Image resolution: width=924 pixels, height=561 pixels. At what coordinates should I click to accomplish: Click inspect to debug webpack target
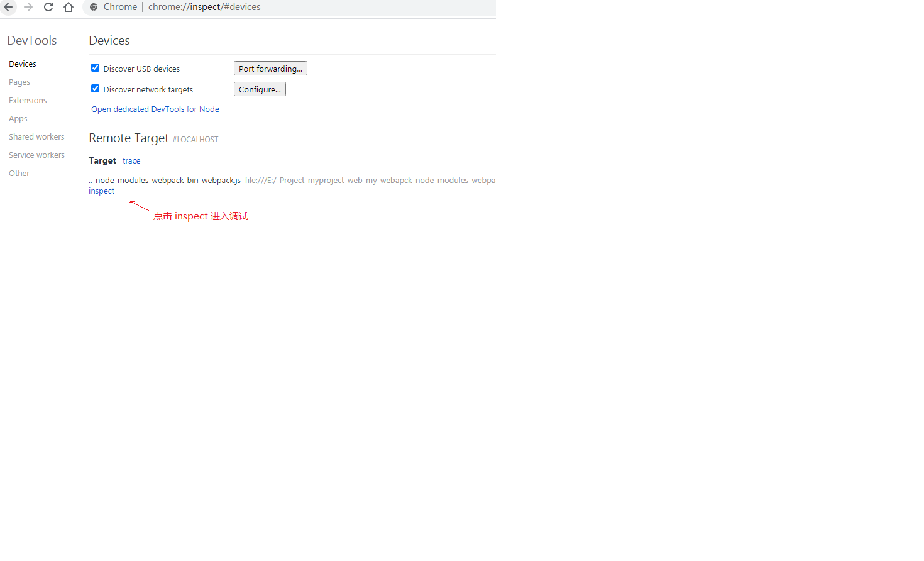pos(102,191)
